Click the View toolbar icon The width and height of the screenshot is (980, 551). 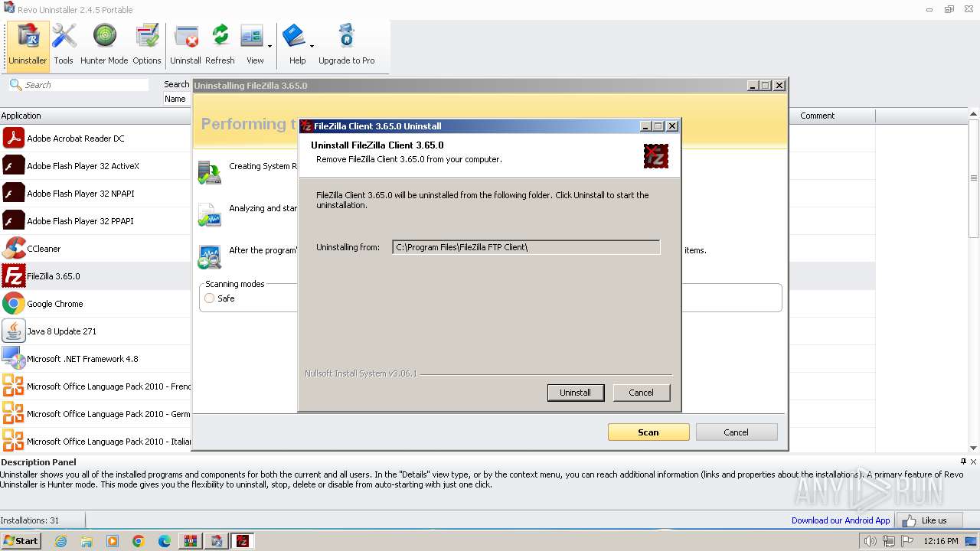click(252, 44)
